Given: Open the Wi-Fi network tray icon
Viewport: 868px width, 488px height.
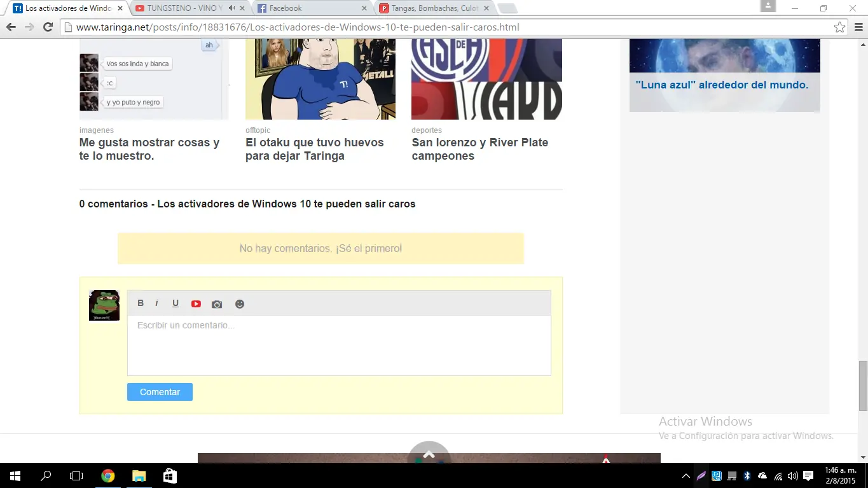Looking at the screenshot, I should click(778, 476).
